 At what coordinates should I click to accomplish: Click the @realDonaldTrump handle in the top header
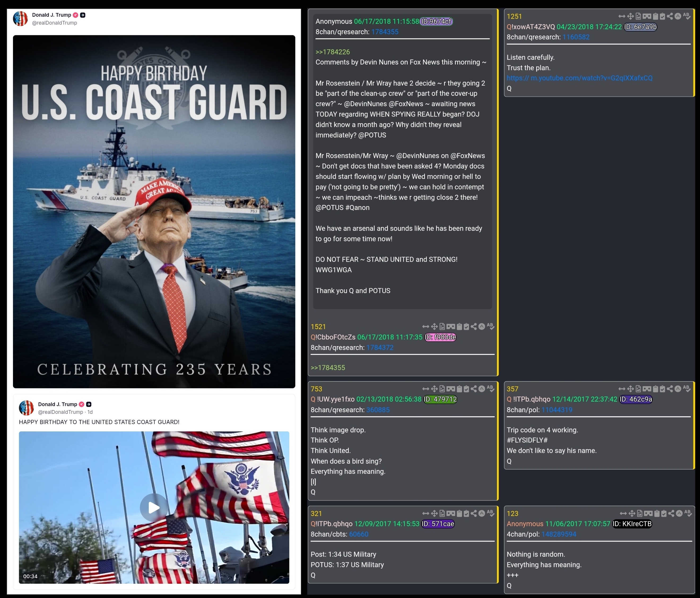(x=54, y=23)
